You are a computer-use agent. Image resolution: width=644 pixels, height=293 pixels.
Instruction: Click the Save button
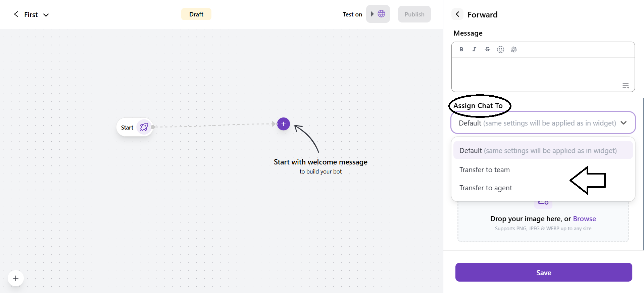coord(543,272)
